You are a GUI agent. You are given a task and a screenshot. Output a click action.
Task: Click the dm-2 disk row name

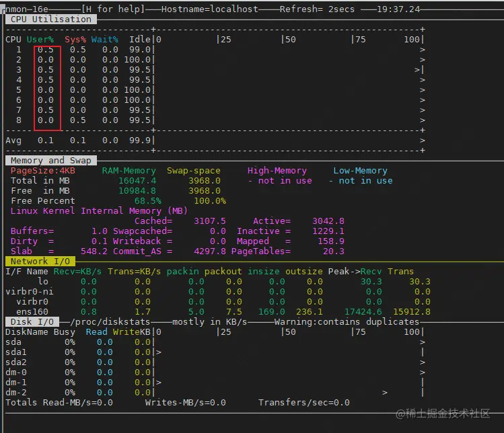coord(16,392)
